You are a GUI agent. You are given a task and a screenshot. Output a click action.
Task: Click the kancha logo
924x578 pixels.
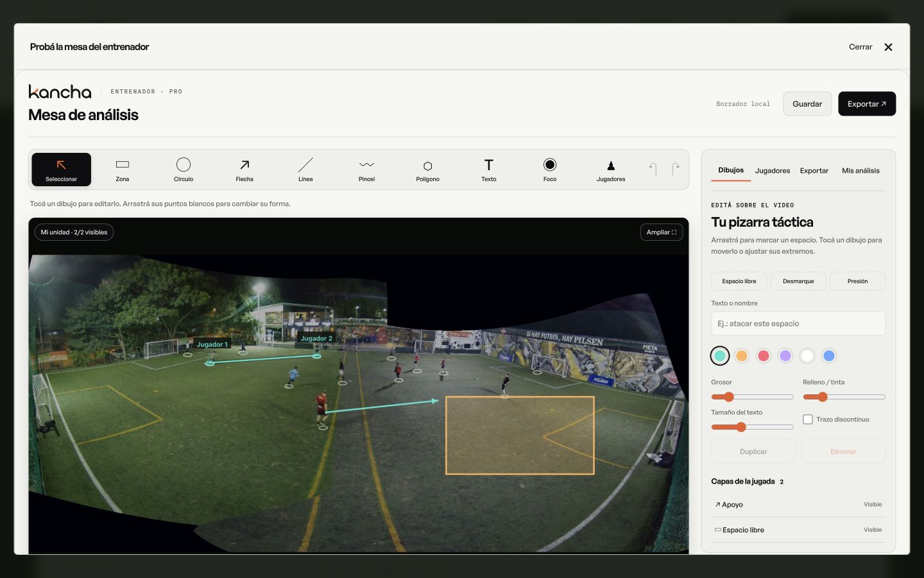pos(60,91)
